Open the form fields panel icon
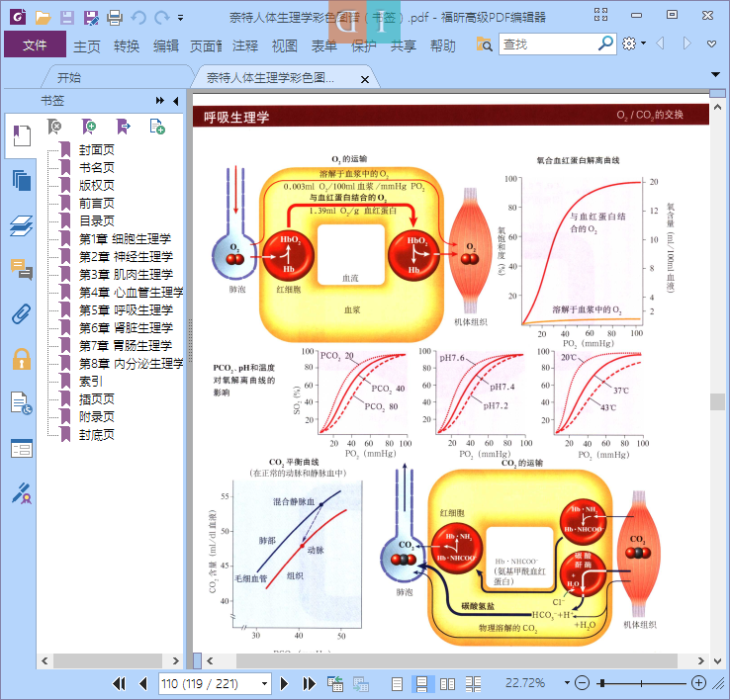Screen dimensions: 730x700 (x=22, y=449)
